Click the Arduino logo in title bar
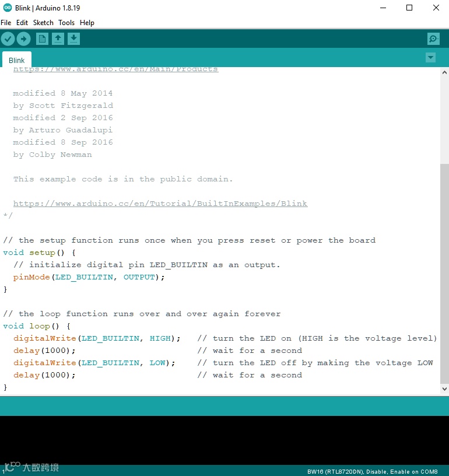This screenshot has height=476, width=449. pyautogui.click(x=7, y=8)
